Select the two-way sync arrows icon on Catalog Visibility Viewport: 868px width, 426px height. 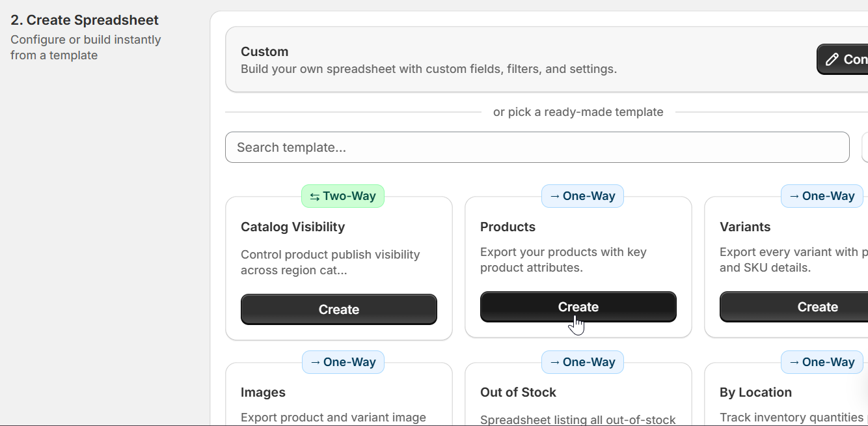(314, 195)
